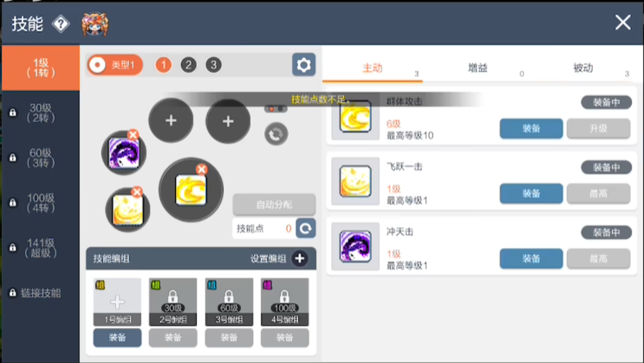Switch to skill preset 3

tap(213, 65)
